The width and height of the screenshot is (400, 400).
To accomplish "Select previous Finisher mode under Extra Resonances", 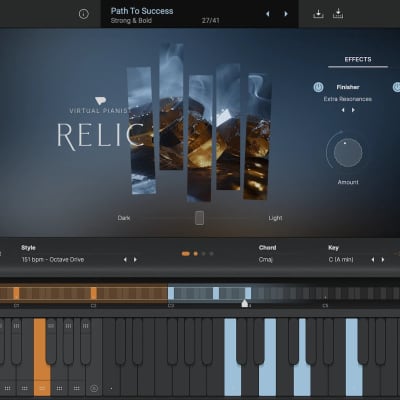I will pyautogui.click(x=343, y=110).
